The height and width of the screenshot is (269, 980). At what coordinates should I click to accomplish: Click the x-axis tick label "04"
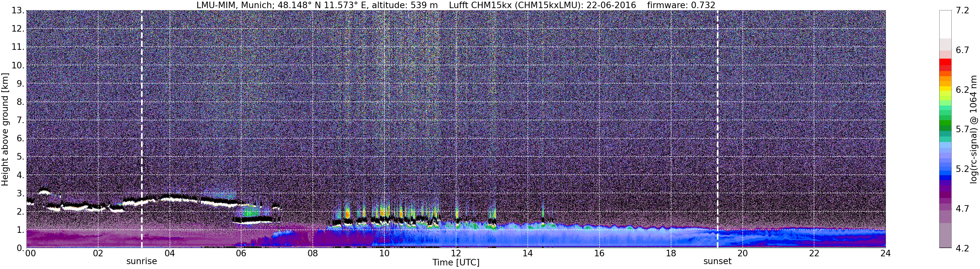click(169, 253)
